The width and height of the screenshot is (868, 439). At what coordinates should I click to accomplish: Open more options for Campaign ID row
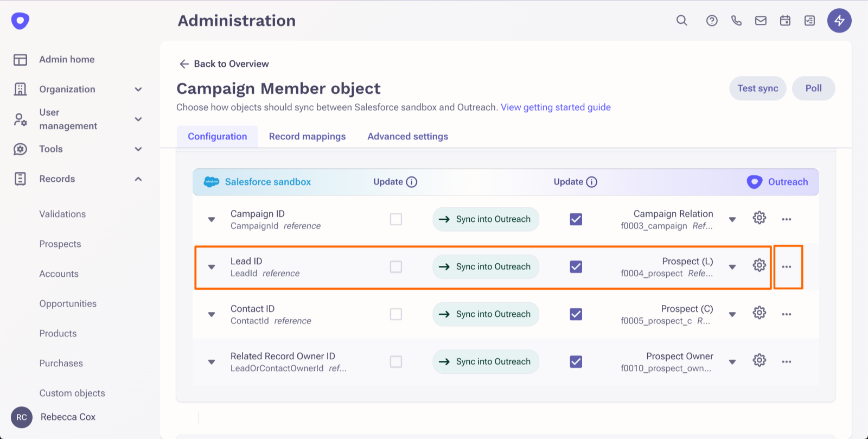[x=787, y=219]
